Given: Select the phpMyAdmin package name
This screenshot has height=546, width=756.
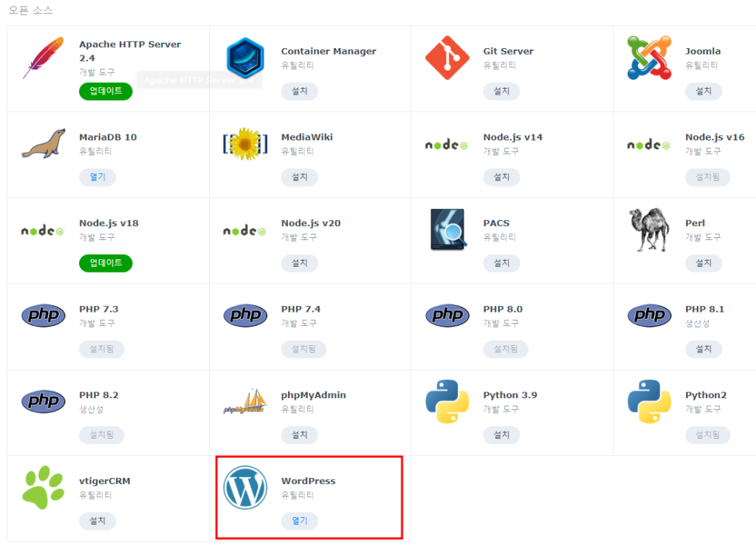Looking at the screenshot, I should (314, 395).
